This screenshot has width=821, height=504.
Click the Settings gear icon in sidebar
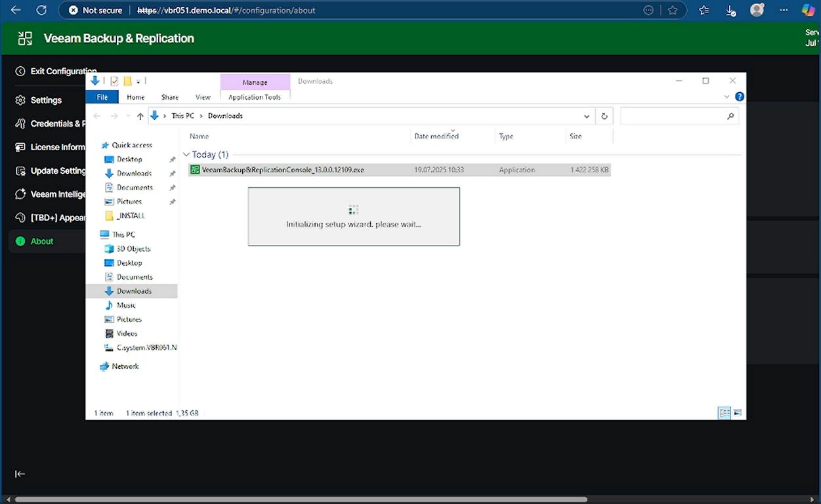[x=20, y=100]
